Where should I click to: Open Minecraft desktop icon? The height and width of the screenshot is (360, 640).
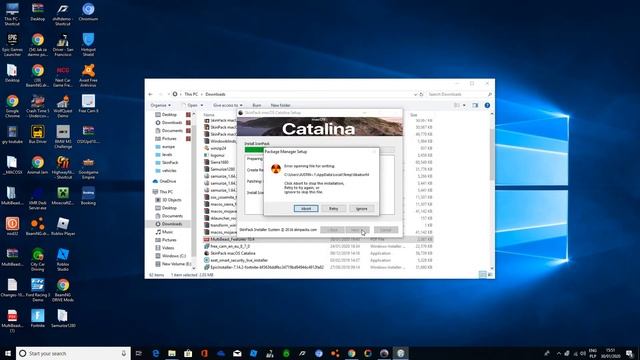(63, 196)
